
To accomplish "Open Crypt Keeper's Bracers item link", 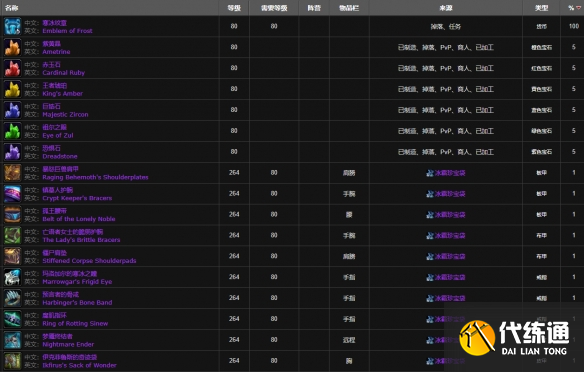I will pyautogui.click(x=77, y=198).
